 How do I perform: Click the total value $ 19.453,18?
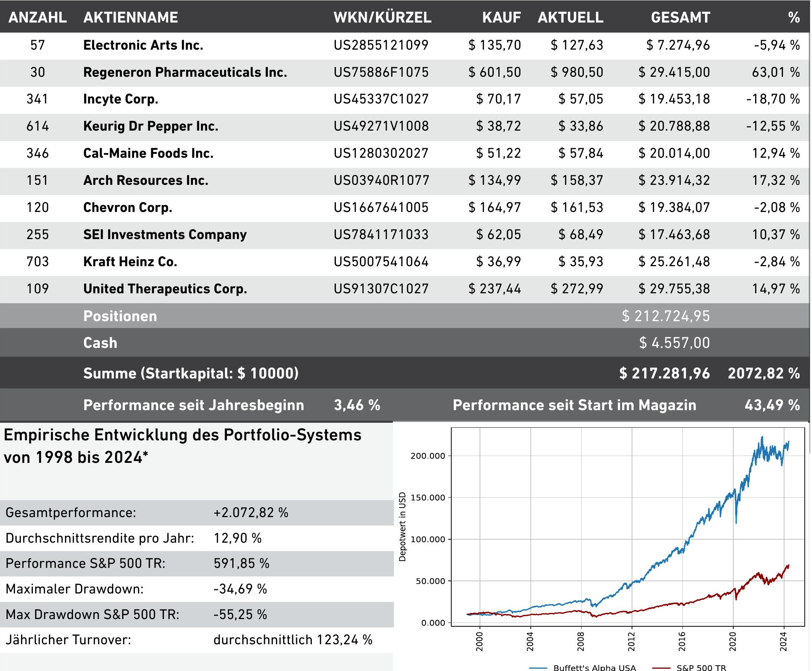coord(674,99)
